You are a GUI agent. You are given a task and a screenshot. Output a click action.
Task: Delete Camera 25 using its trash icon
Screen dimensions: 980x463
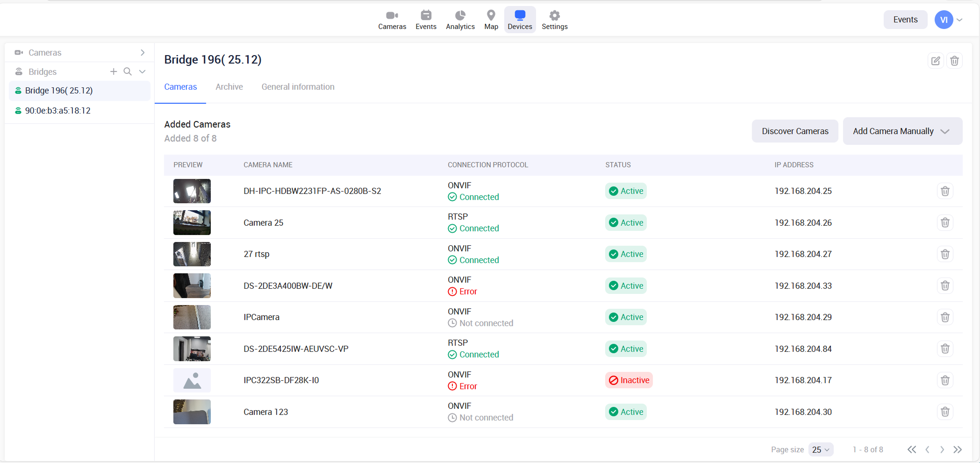(944, 223)
